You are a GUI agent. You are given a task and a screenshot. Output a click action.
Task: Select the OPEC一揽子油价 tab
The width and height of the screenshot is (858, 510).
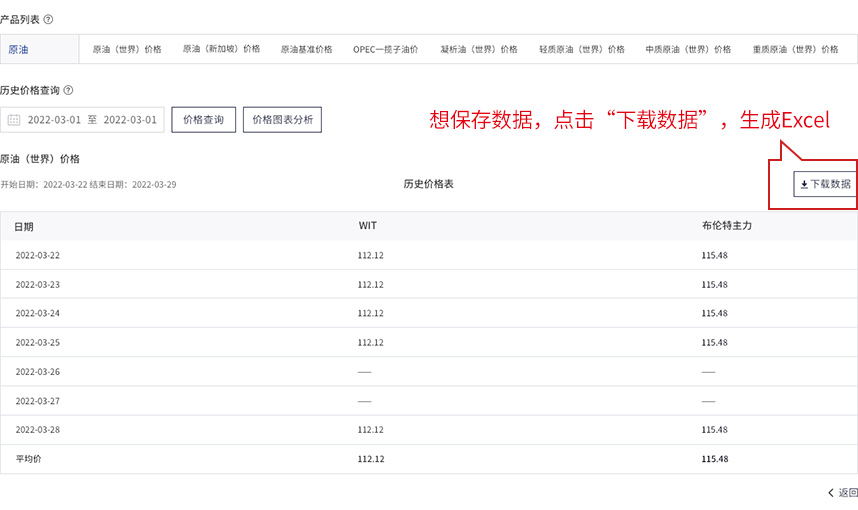(385, 49)
